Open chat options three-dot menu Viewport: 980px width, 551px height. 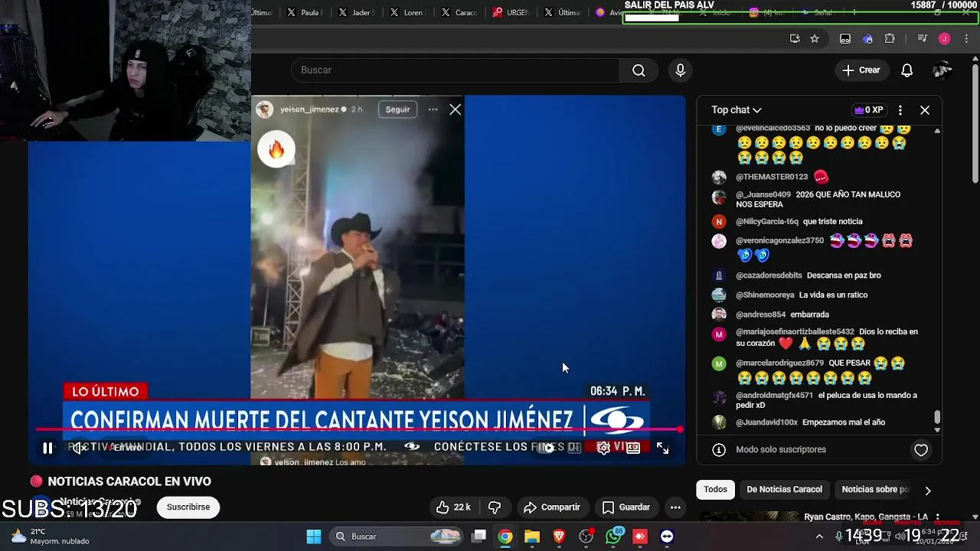(900, 110)
